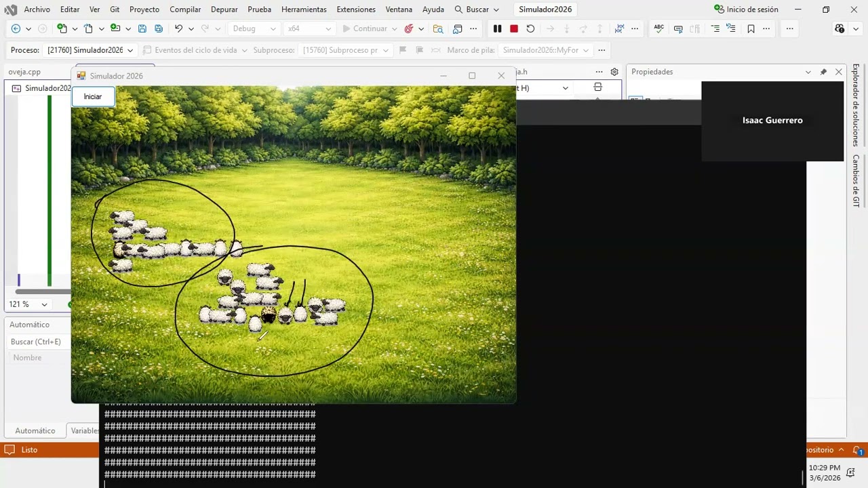Viewport: 868px width, 488px height.
Task: Select the Automático tab at the bottom
Action: click(35, 430)
